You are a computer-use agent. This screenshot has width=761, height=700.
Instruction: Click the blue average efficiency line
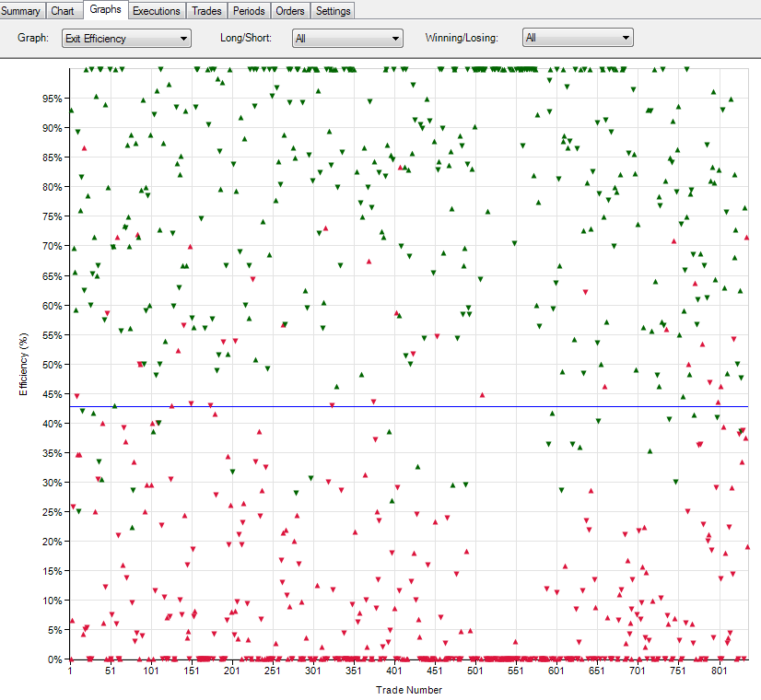click(409, 406)
